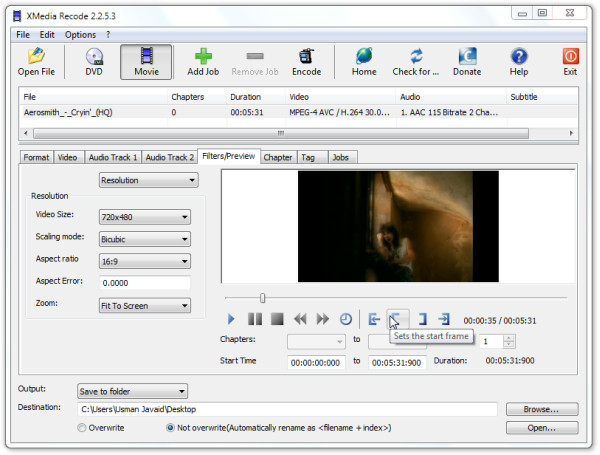Click the preview seek slider handle
Image resolution: width=600 pixels, height=455 pixels.
pos(262,298)
